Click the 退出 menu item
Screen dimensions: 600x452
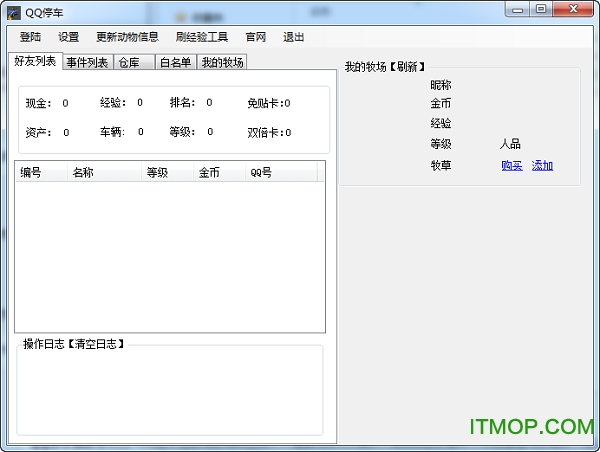click(294, 37)
